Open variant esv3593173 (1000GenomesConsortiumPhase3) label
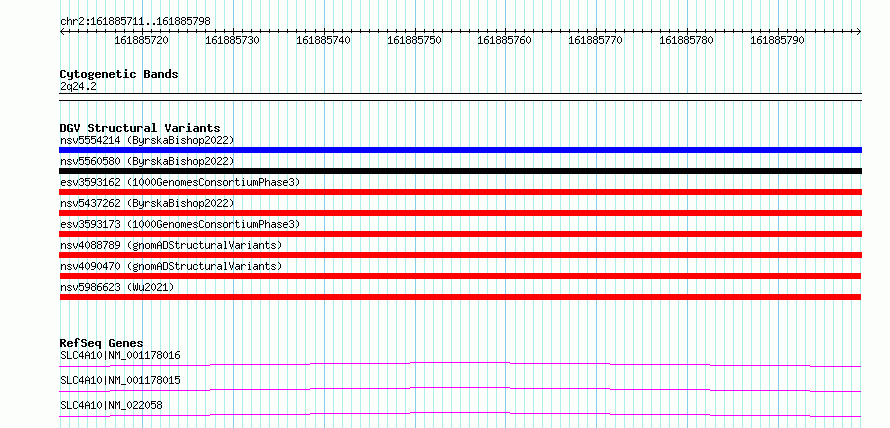890x428 pixels. point(180,224)
